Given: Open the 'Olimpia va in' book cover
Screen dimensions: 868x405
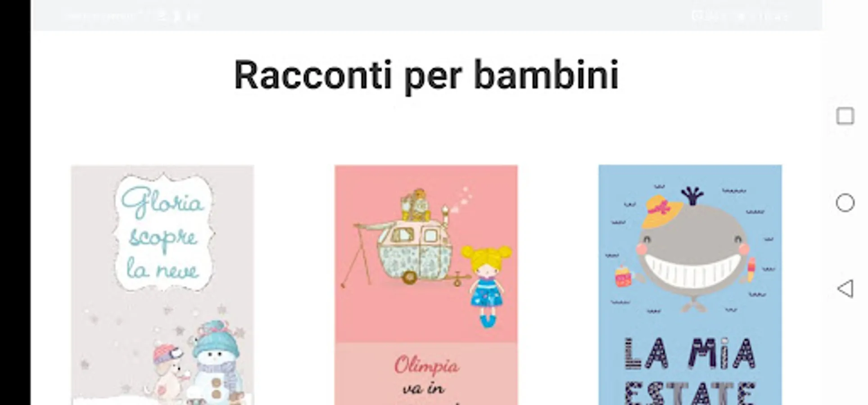Looking at the screenshot, I should 426,285.
